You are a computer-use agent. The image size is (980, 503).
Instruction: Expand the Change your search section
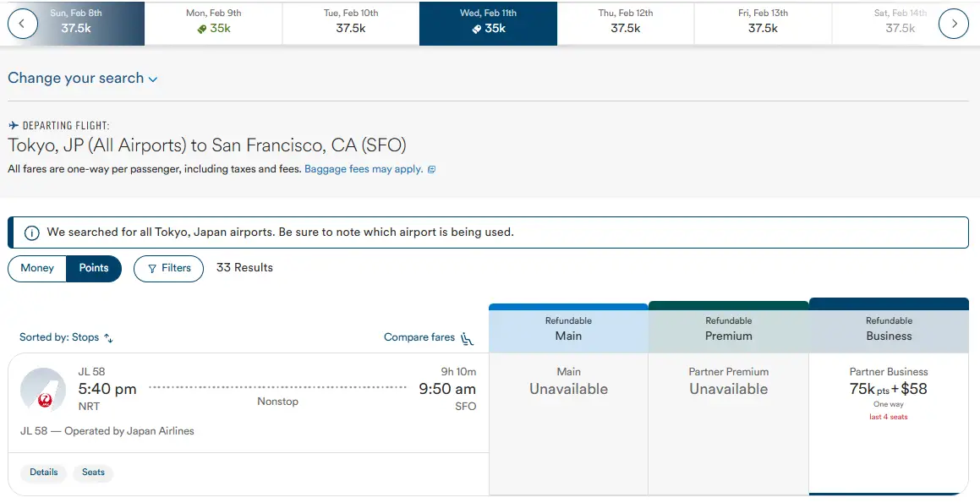[x=82, y=79]
